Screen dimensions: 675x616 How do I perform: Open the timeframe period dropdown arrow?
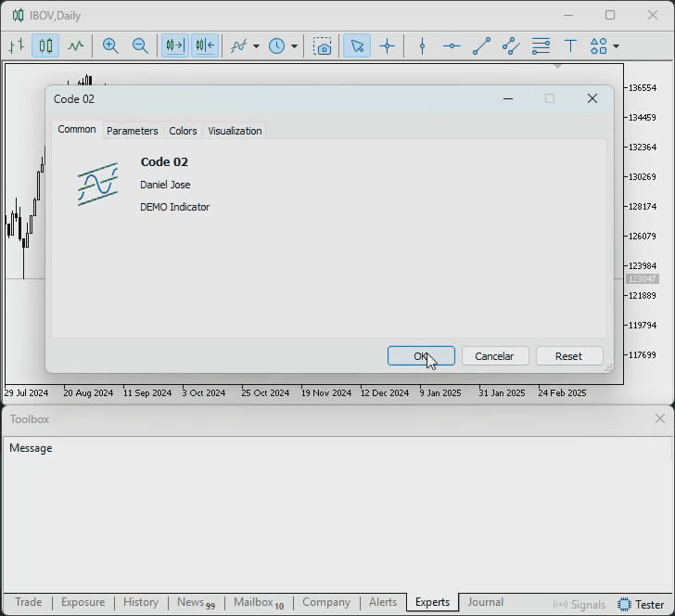pos(295,46)
